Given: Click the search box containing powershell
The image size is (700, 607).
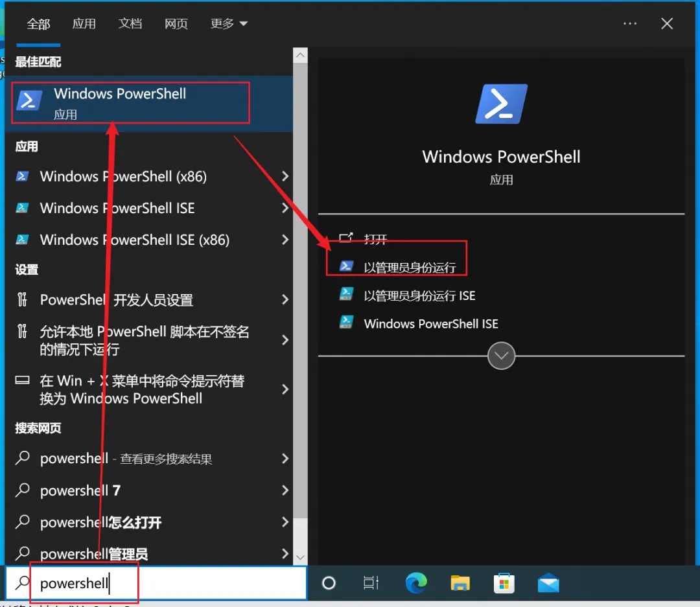Looking at the screenshot, I should [156, 583].
